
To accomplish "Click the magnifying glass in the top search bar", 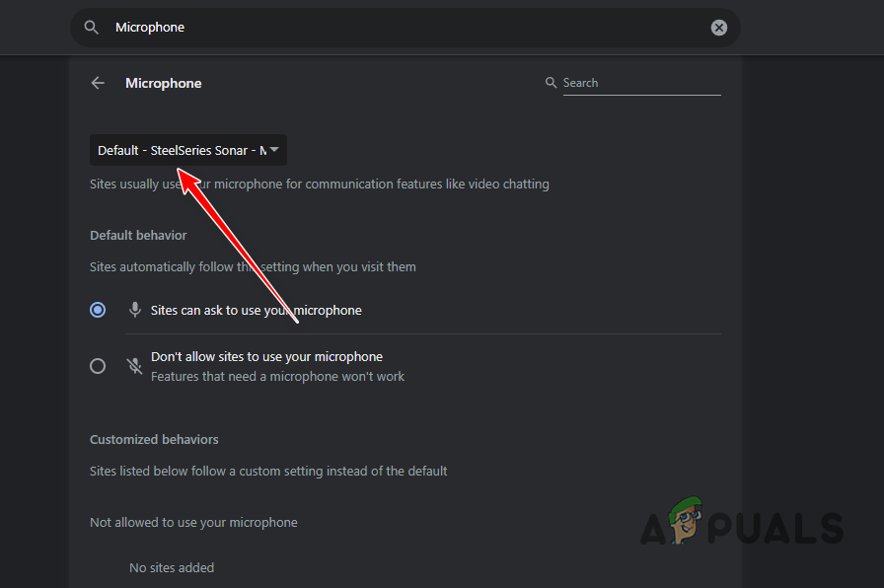I will coord(91,27).
